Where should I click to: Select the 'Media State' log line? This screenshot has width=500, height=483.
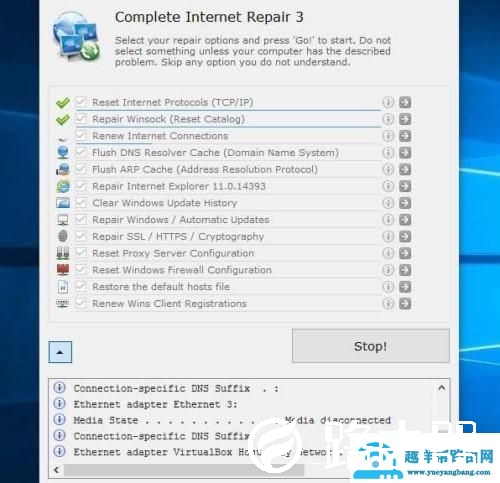232,420
